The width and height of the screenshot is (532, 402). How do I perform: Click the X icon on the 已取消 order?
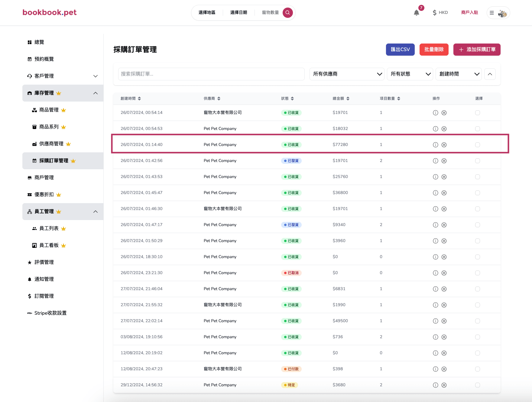tap(444, 273)
